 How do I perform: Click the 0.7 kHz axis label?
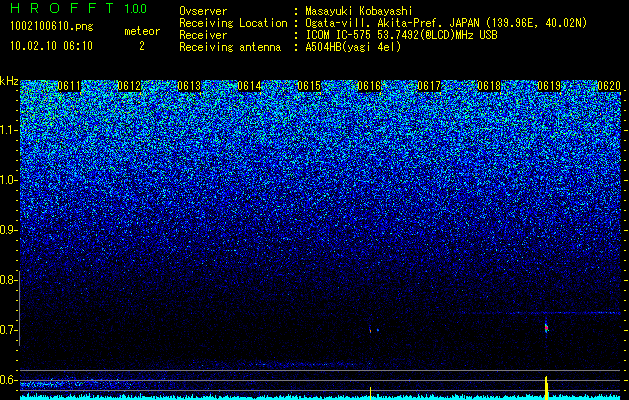click(x=8, y=330)
